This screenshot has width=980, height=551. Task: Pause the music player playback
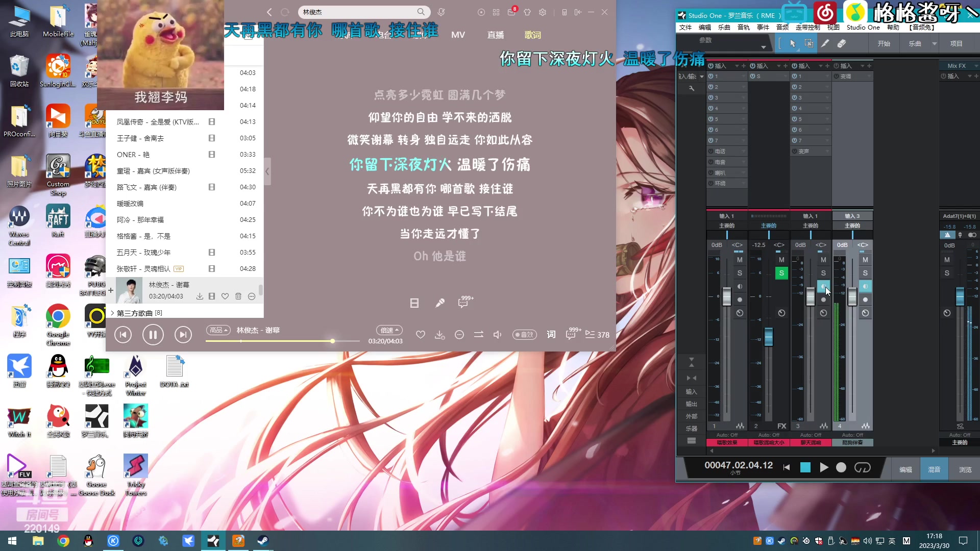pyautogui.click(x=153, y=335)
